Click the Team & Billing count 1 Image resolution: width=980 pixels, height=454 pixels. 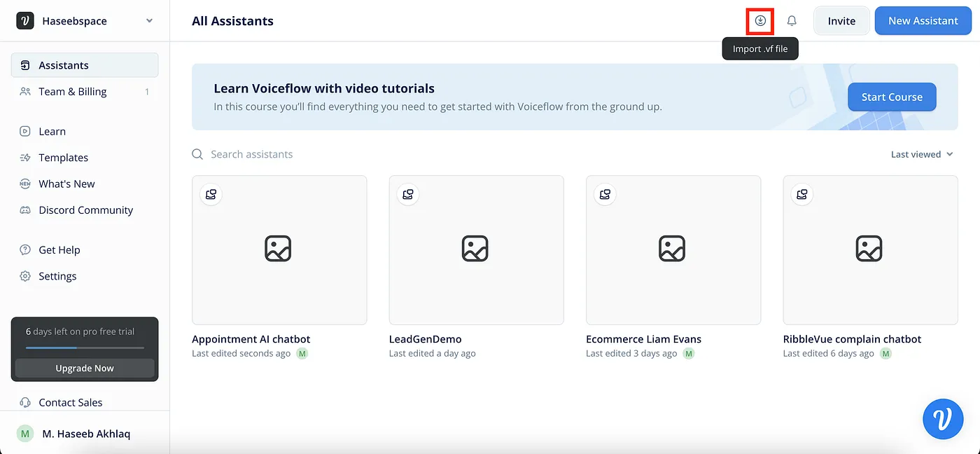(x=147, y=92)
